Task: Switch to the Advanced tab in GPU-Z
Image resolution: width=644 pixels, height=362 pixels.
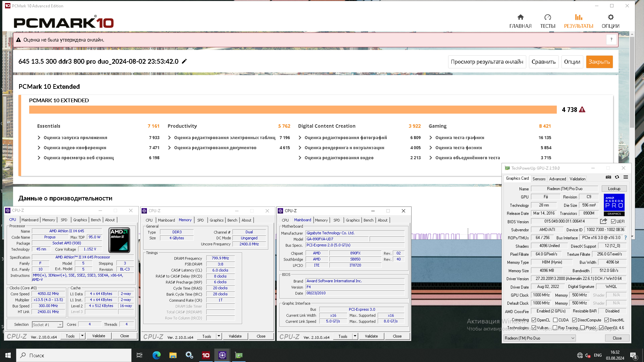Action: (x=557, y=179)
